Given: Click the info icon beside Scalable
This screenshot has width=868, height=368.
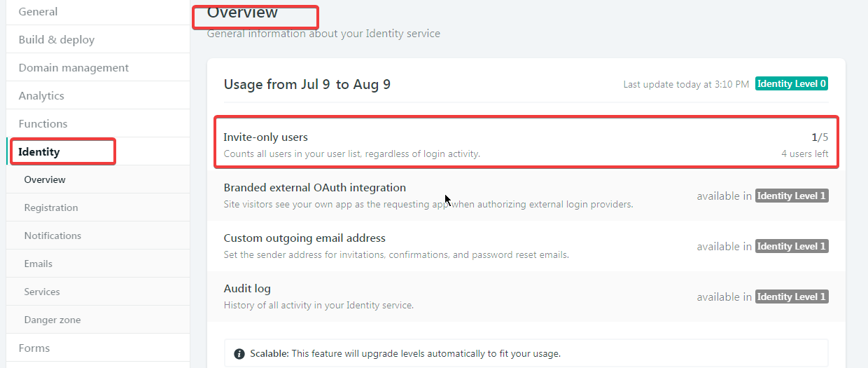Looking at the screenshot, I should click(239, 354).
